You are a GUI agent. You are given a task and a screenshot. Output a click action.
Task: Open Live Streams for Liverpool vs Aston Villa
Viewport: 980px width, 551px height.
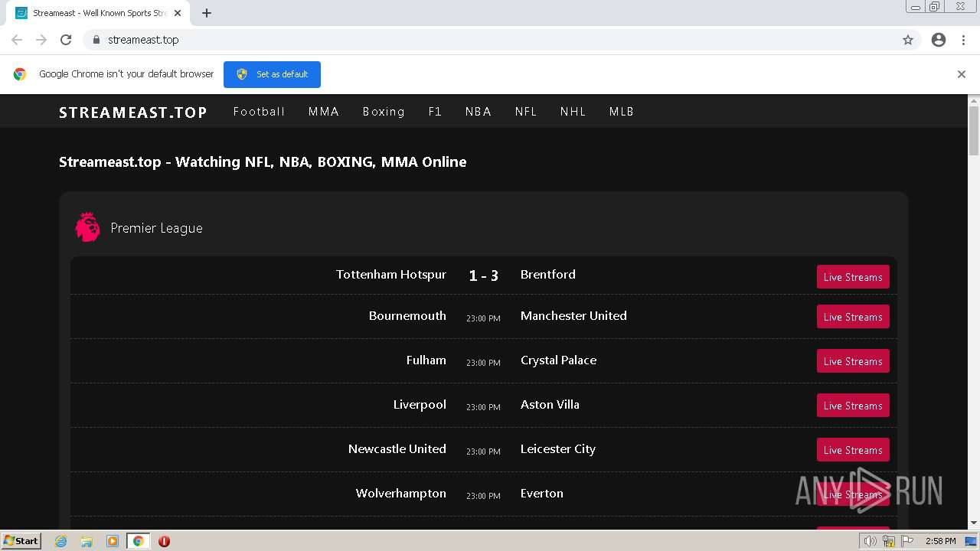[853, 406]
